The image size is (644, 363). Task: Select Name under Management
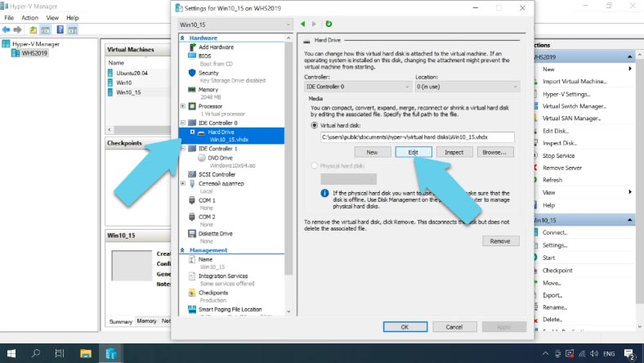pos(205,259)
